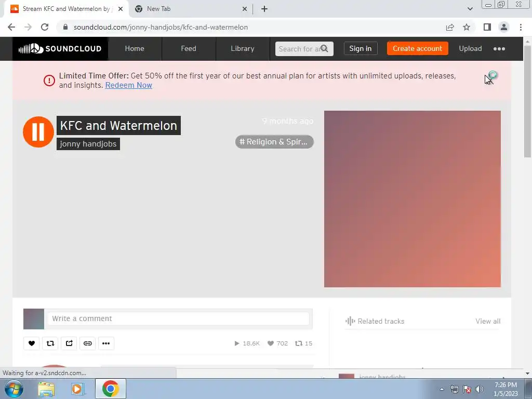Focus the Write a comment field
This screenshot has width=532, height=399.
coord(178,318)
